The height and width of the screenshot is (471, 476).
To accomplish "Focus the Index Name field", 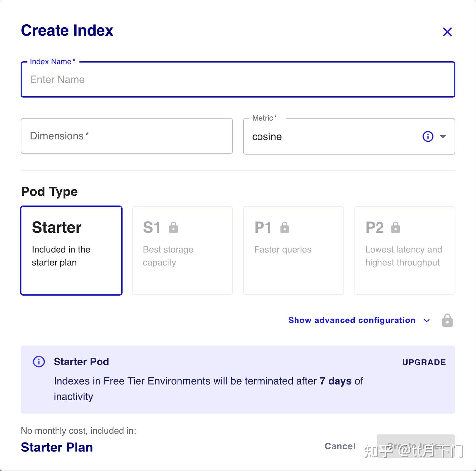I will (x=238, y=79).
